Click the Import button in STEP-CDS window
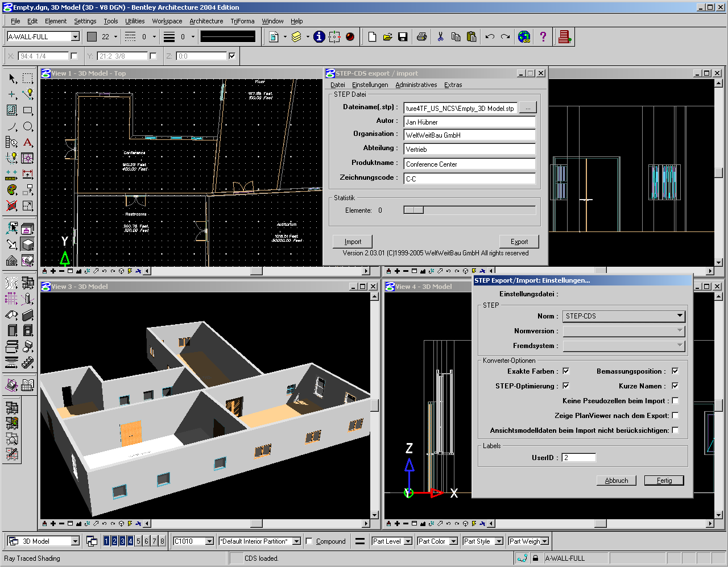Screen dimensions: 728x567 (x=353, y=241)
